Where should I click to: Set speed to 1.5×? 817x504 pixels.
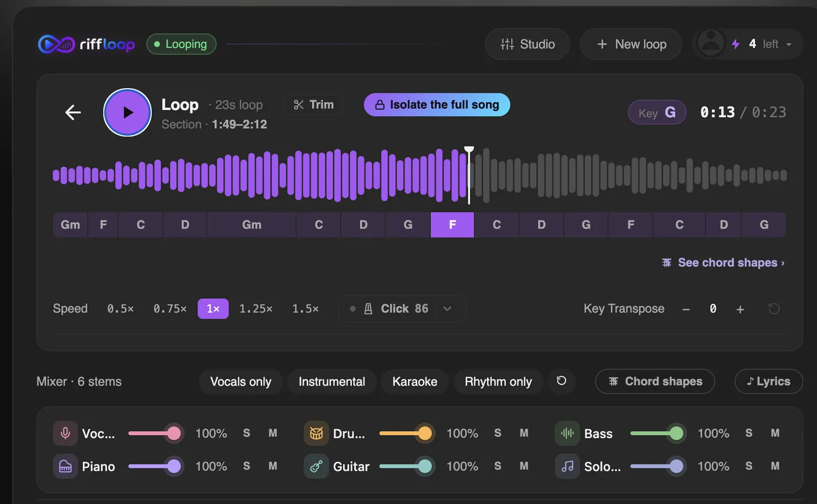305,309
